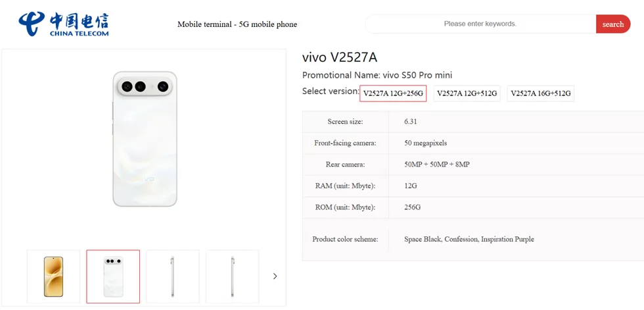Click the Screen size row label
This screenshot has height=310, width=644.
pyautogui.click(x=345, y=122)
